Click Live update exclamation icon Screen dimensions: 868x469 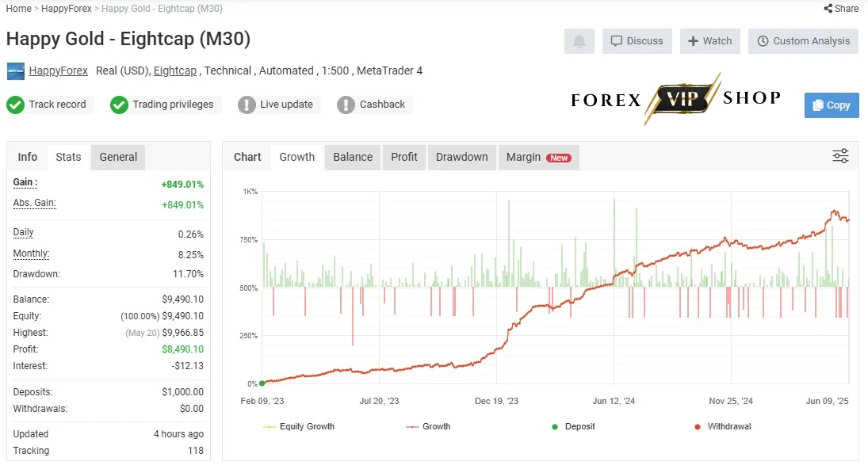247,105
